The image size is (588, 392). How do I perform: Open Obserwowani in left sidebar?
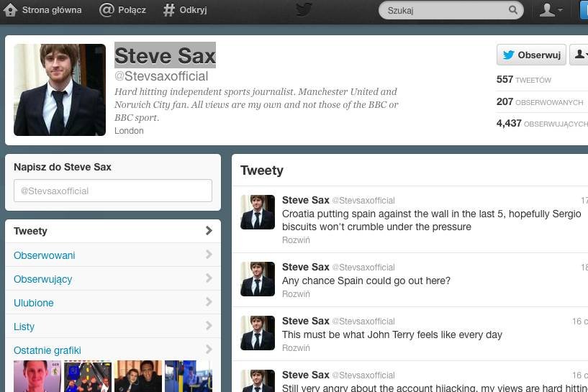pyautogui.click(x=113, y=255)
